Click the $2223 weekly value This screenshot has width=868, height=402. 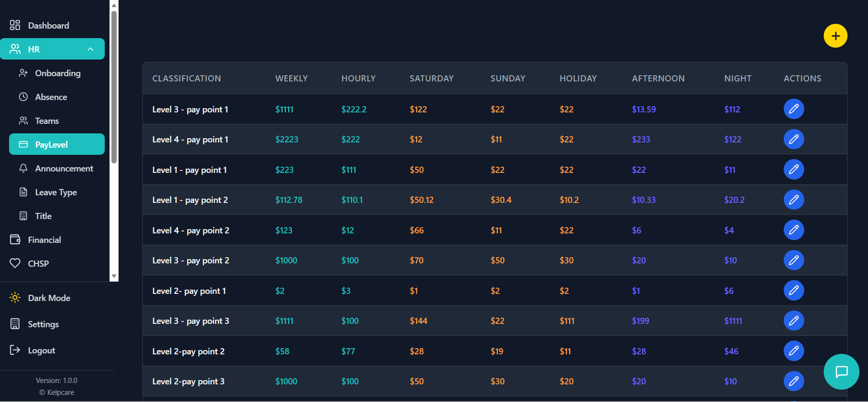287,139
